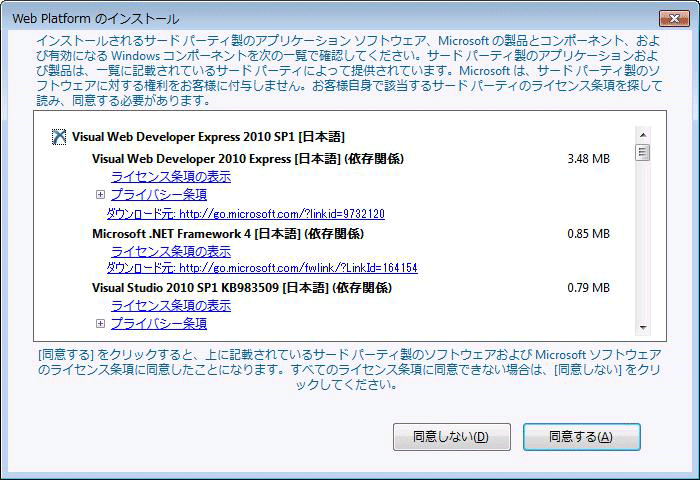Click the 3.48 MB size value
Screen dimensions: 700x480
click(x=588, y=159)
